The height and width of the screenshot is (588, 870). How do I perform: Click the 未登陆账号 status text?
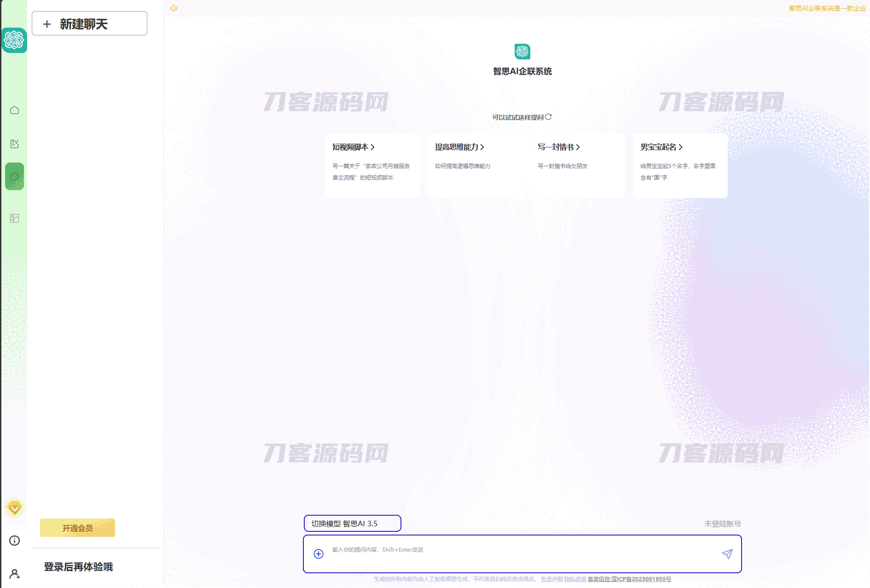click(723, 524)
